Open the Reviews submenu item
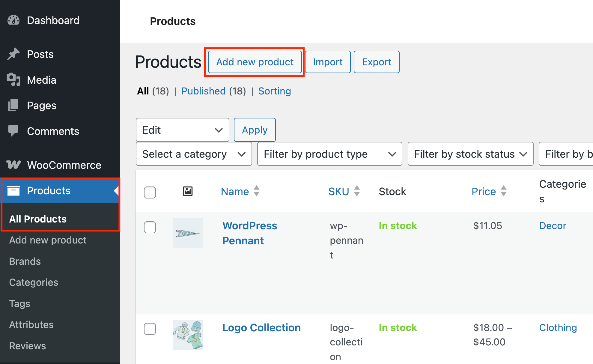This screenshot has width=593, height=364. coord(28,346)
